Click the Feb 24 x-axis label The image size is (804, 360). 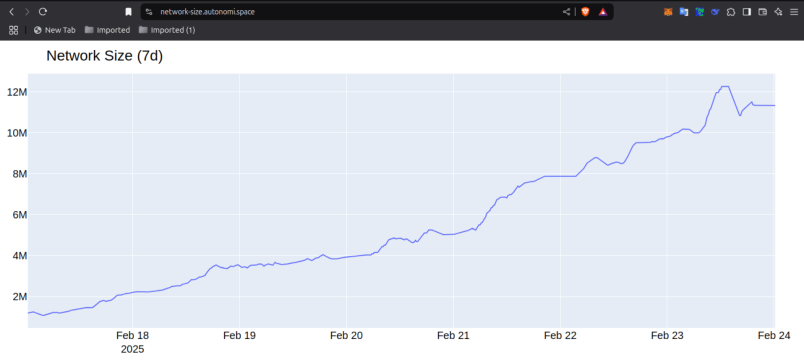click(x=774, y=336)
